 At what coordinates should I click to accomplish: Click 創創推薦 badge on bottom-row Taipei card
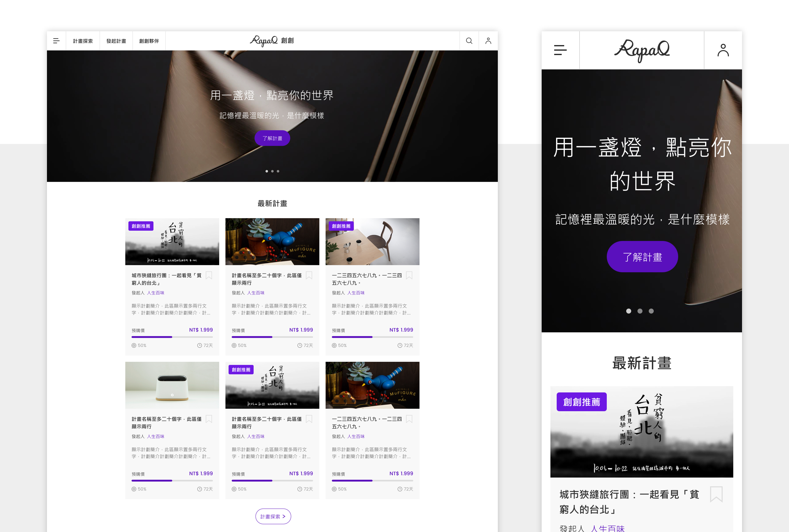(241, 370)
